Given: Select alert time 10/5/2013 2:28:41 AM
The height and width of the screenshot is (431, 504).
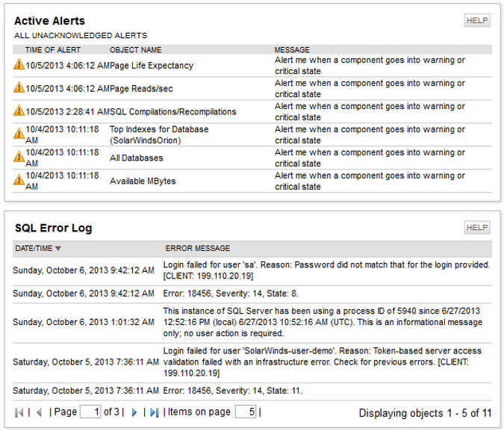Looking at the screenshot, I should coord(67,112).
